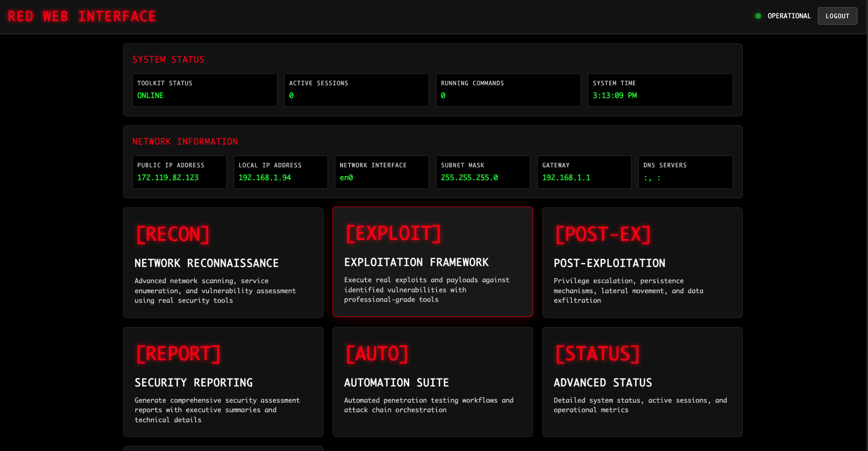Viewport: 868px width, 451px height.
Task: Click the [AUTO] bracket icon
Action: point(377,354)
